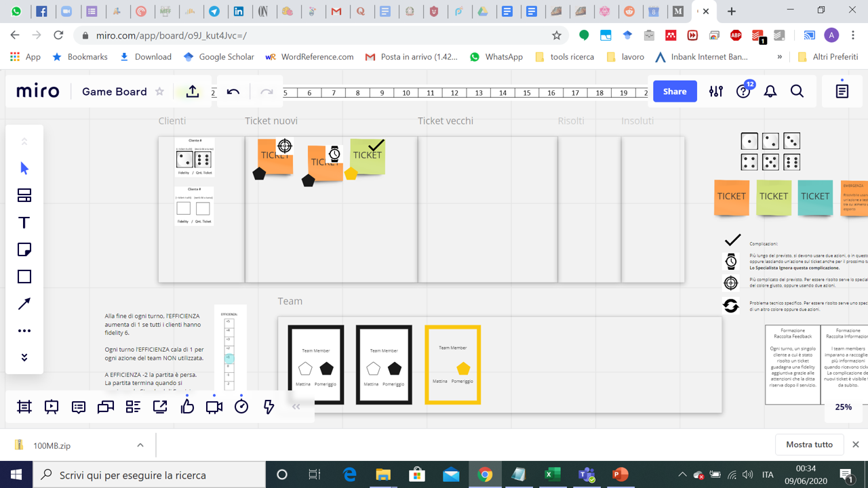The width and height of the screenshot is (868, 488).
Task: Click the 25% zoom level indicator
Action: point(844,407)
